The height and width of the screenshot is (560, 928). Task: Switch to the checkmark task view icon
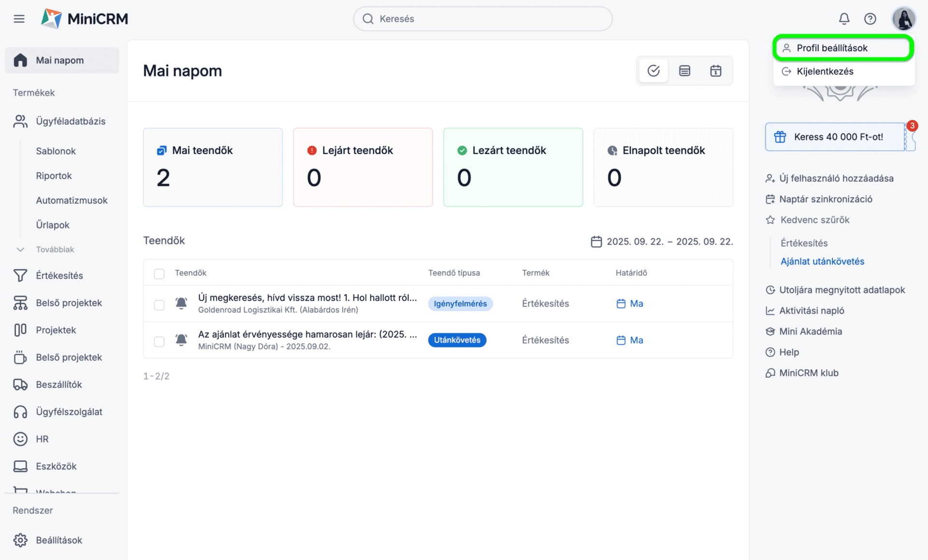pos(653,71)
